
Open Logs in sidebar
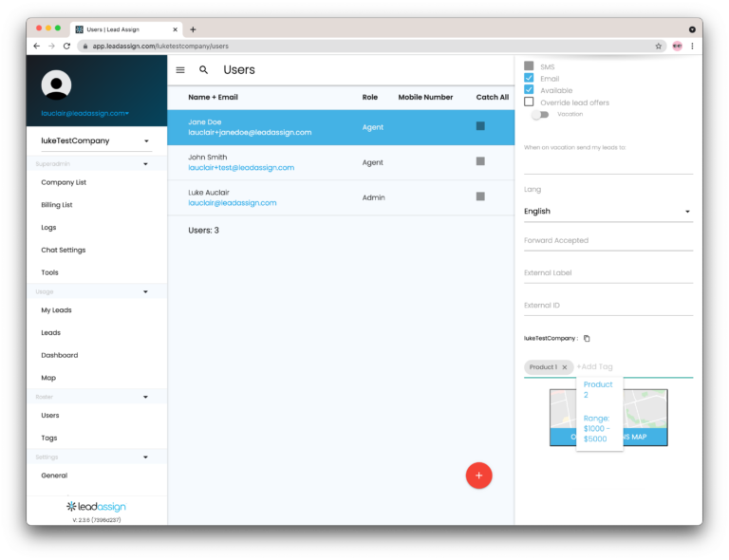(48, 227)
